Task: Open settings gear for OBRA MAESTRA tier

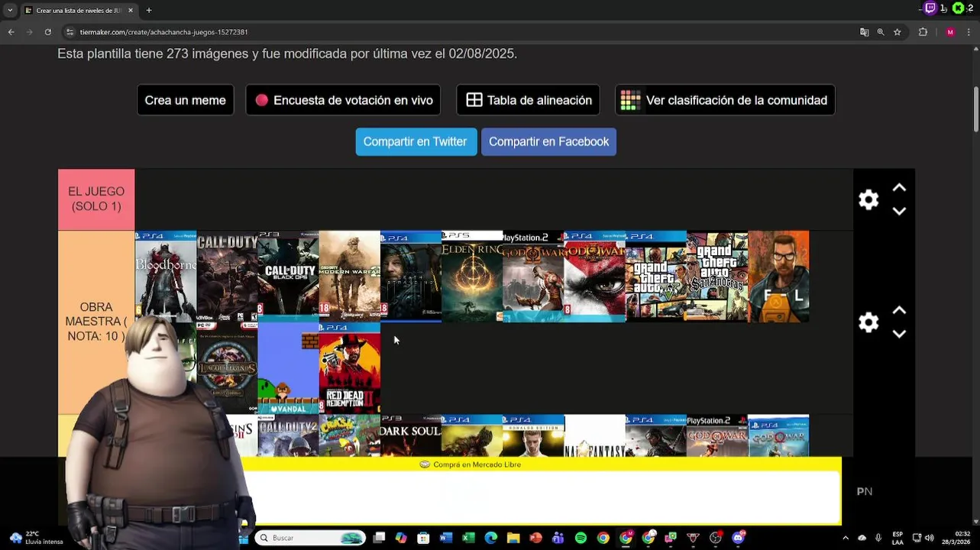Action: [x=868, y=322]
